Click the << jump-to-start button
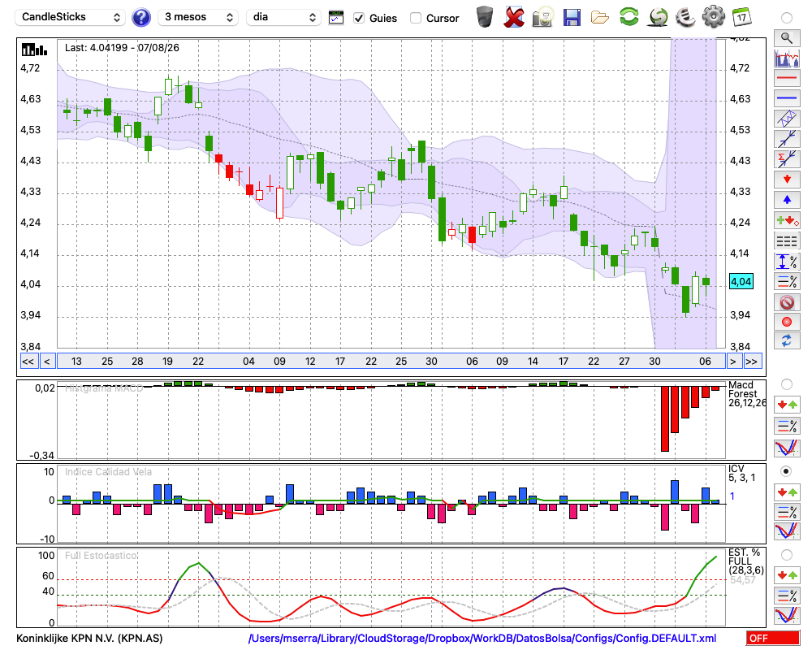The height and width of the screenshot is (650, 812). coord(28,362)
